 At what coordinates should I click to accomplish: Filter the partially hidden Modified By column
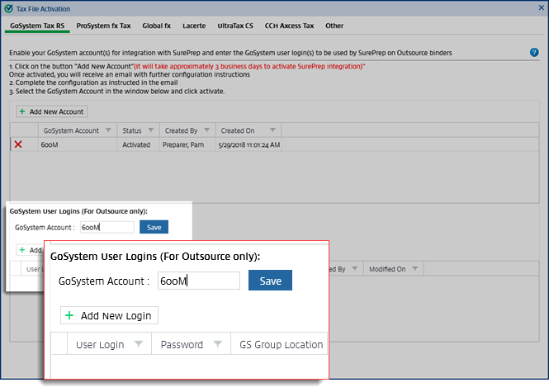point(355,269)
